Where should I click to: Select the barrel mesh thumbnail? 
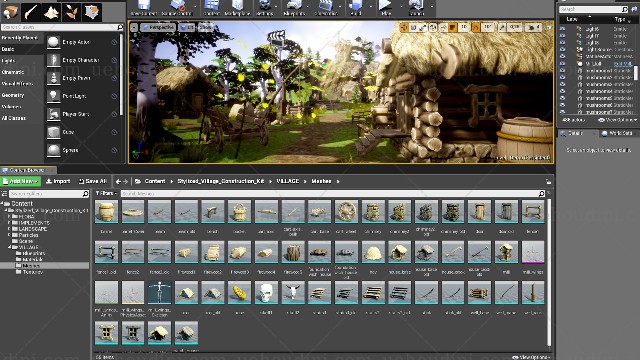click(107, 212)
